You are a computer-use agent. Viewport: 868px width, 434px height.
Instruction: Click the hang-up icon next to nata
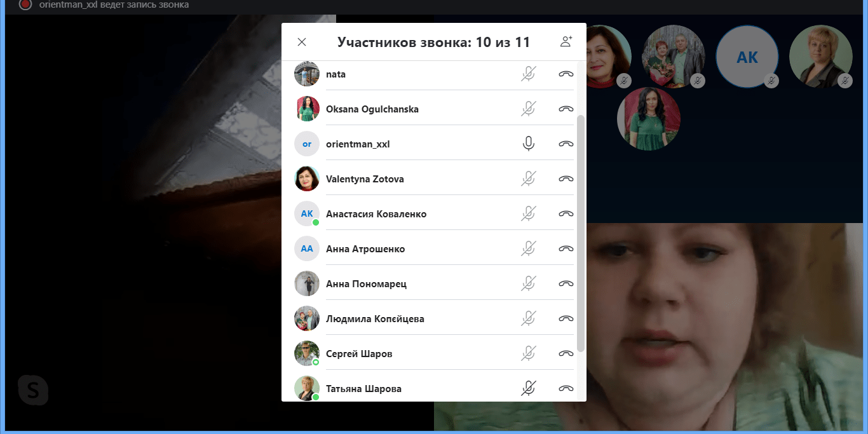point(565,74)
